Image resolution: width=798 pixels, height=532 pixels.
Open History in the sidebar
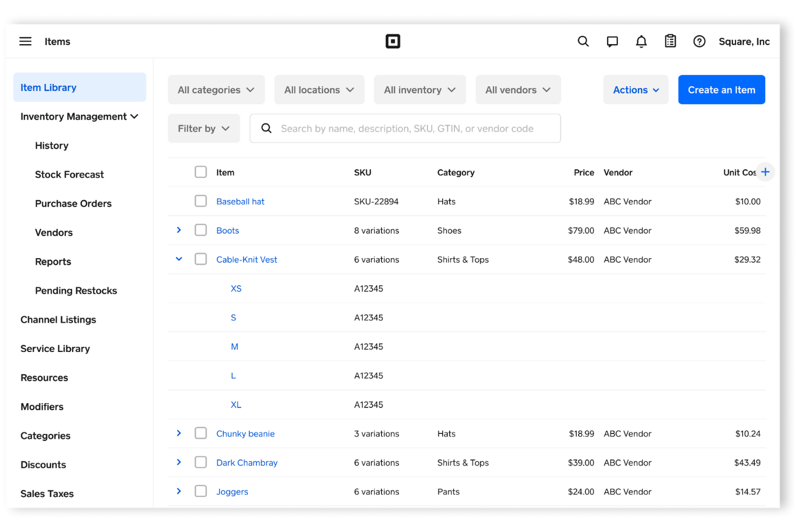[x=52, y=146]
